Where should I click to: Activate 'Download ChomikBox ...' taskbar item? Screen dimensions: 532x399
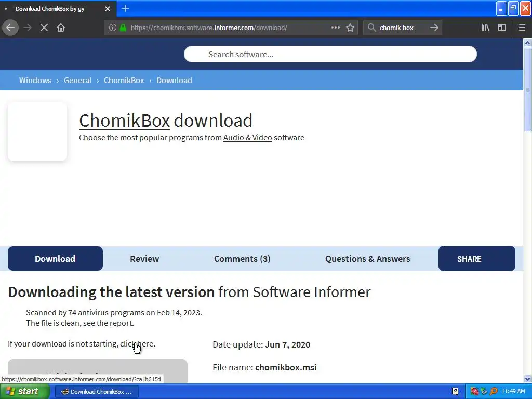(x=96, y=392)
